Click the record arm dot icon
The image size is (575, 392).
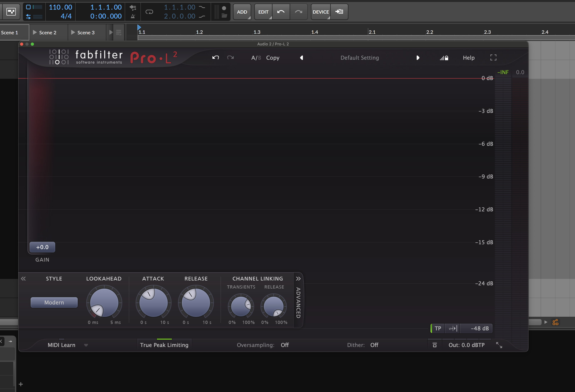pyautogui.click(x=224, y=8)
